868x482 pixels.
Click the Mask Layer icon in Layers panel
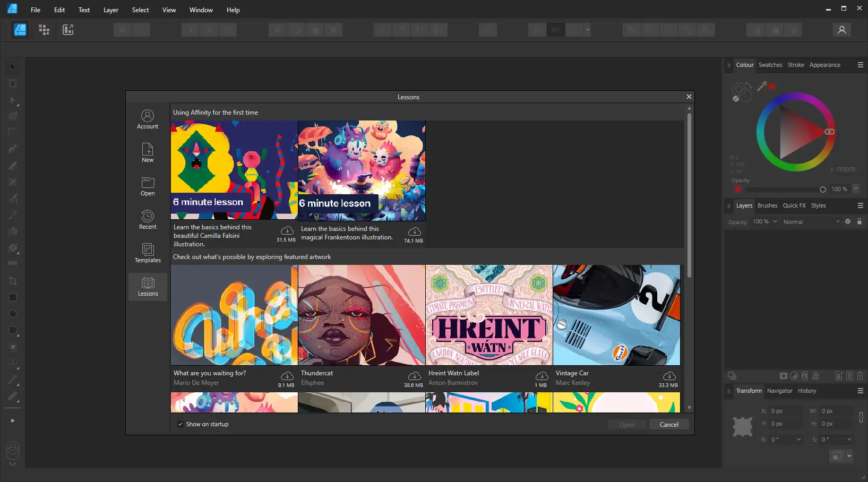[x=783, y=376]
